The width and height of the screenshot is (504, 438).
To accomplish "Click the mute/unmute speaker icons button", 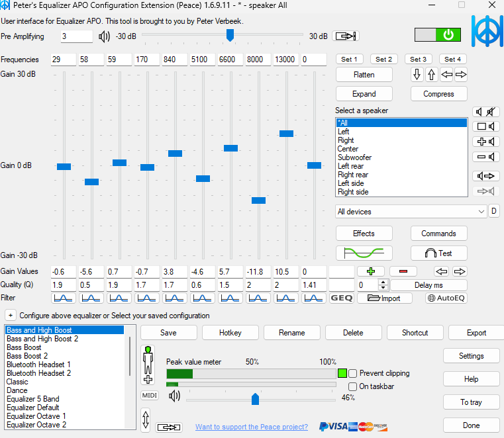I will (x=485, y=112).
